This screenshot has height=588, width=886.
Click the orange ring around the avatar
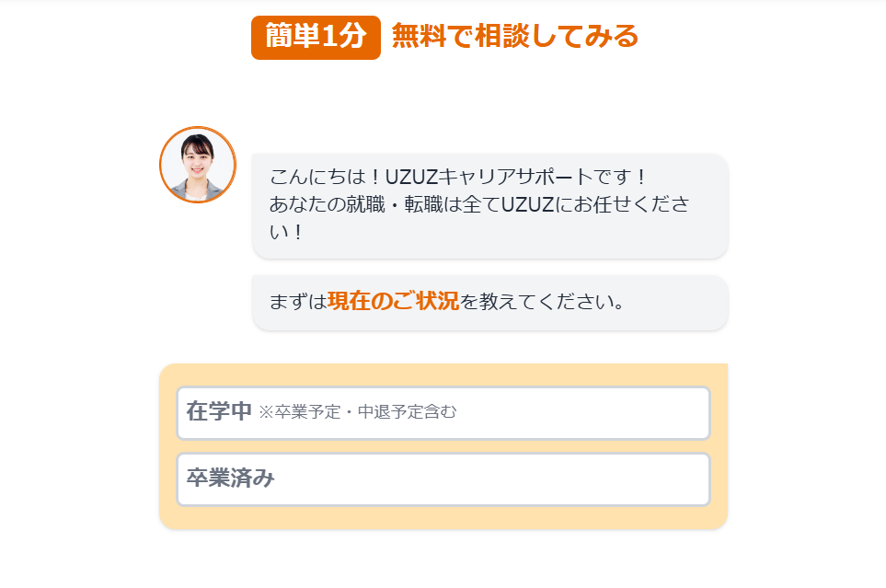[198, 128]
